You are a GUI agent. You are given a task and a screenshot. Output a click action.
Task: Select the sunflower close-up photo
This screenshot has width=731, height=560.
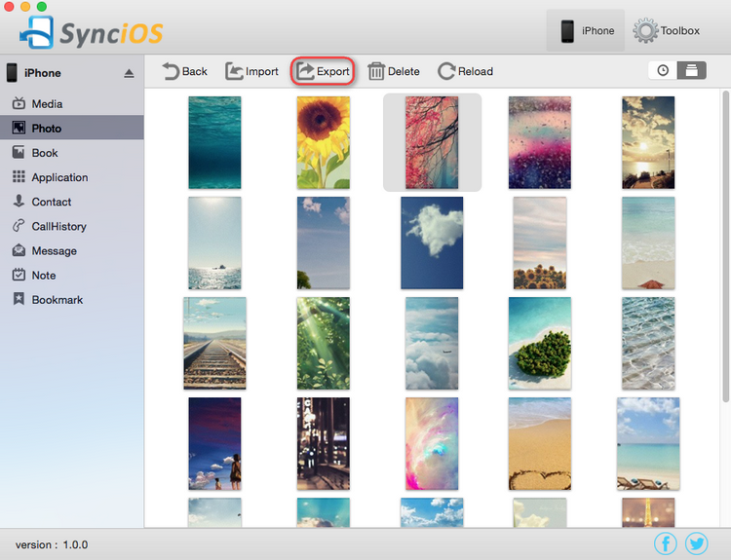[323, 142]
